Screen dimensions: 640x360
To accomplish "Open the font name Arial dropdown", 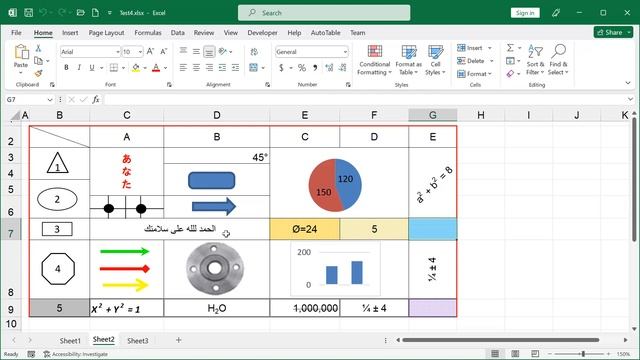I will click(118, 52).
